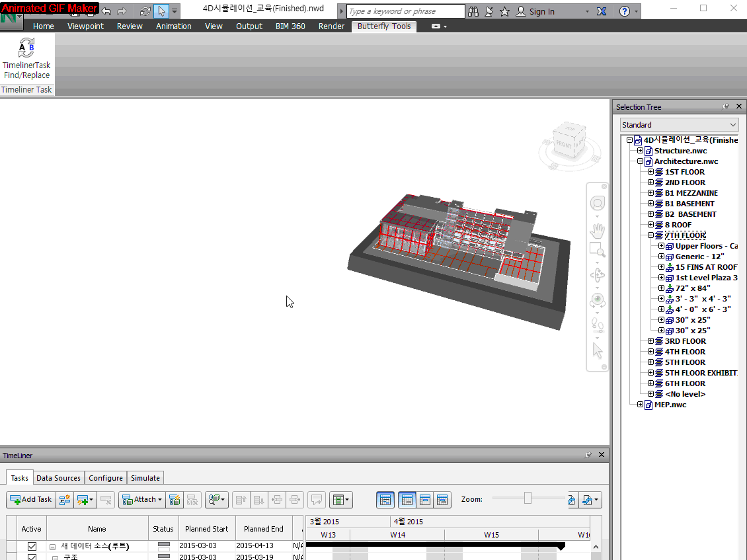The width and height of the screenshot is (747, 560).
Task: Open the Standard selection tree dropdown
Action: pos(679,125)
